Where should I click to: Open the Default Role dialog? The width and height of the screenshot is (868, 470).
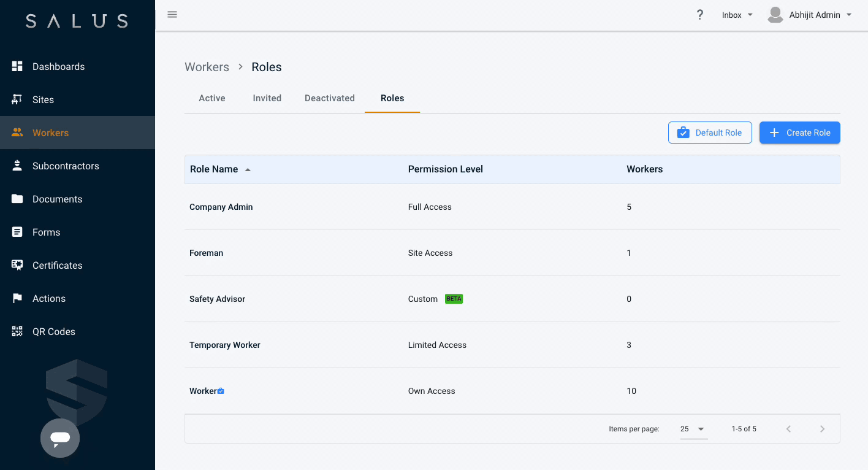click(710, 133)
